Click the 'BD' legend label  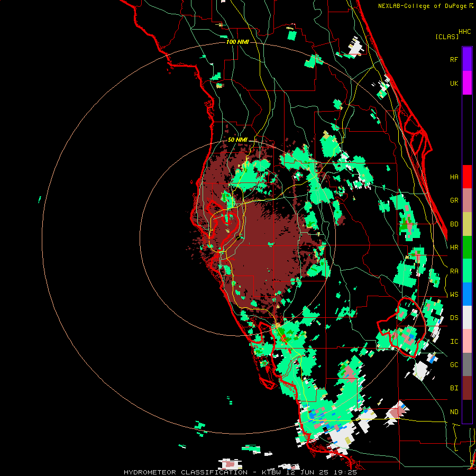454,224
